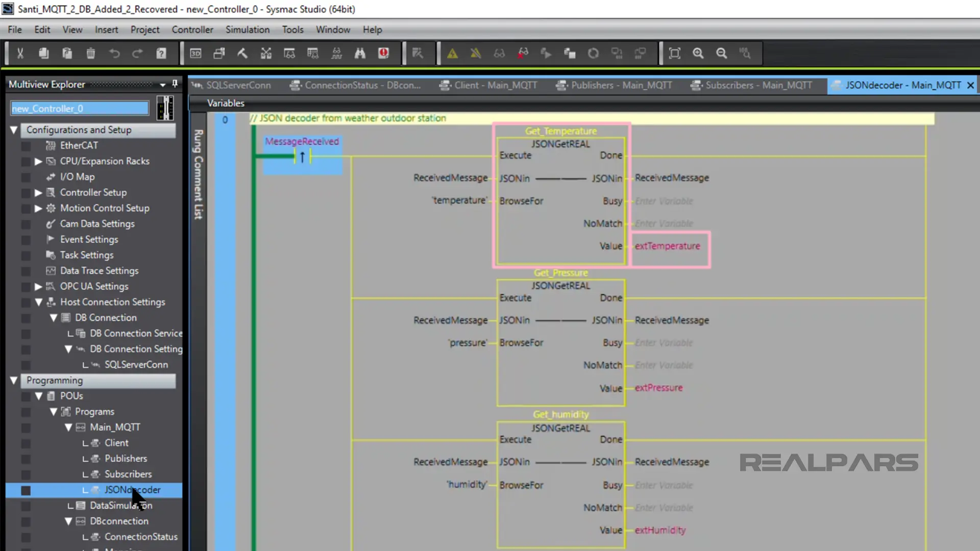Collapse the Host Connection Settings node
Image resolution: width=980 pixels, height=551 pixels.
(38, 302)
